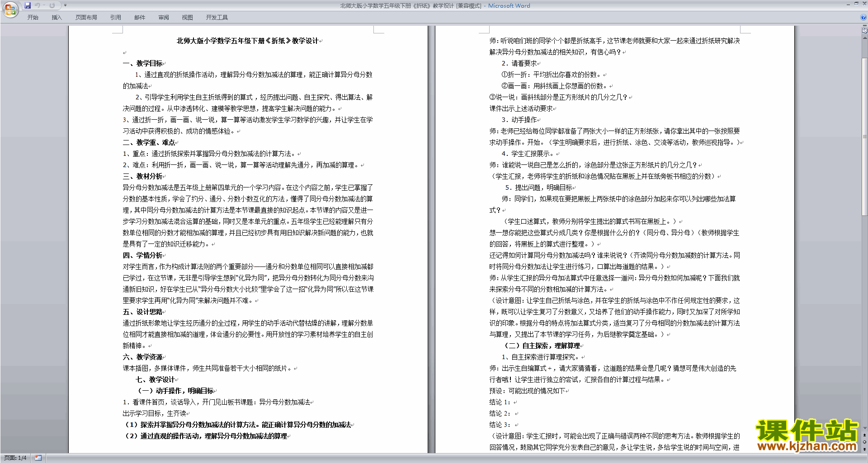The width and height of the screenshot is (868, 463).
Task: Click the line 结论 2：
Action: pos(500,413)
